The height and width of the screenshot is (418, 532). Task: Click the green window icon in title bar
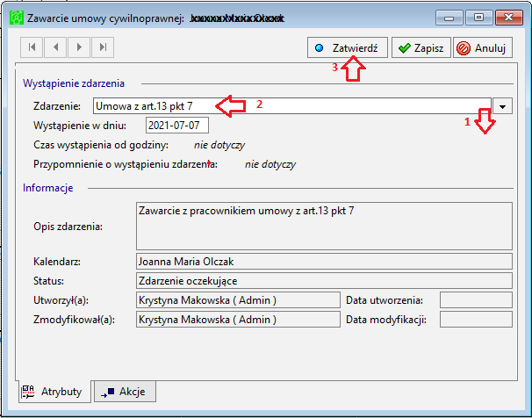click(17, 18)
